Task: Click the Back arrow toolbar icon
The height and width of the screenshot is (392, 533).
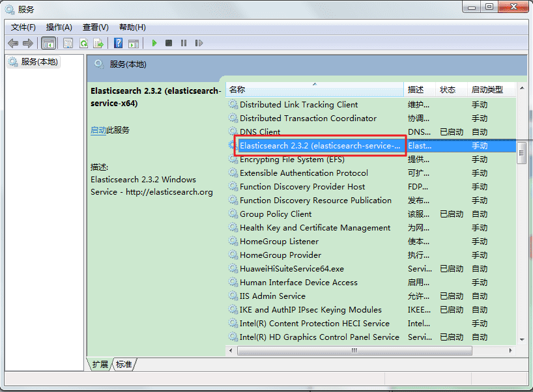Action: coord(13,43)
